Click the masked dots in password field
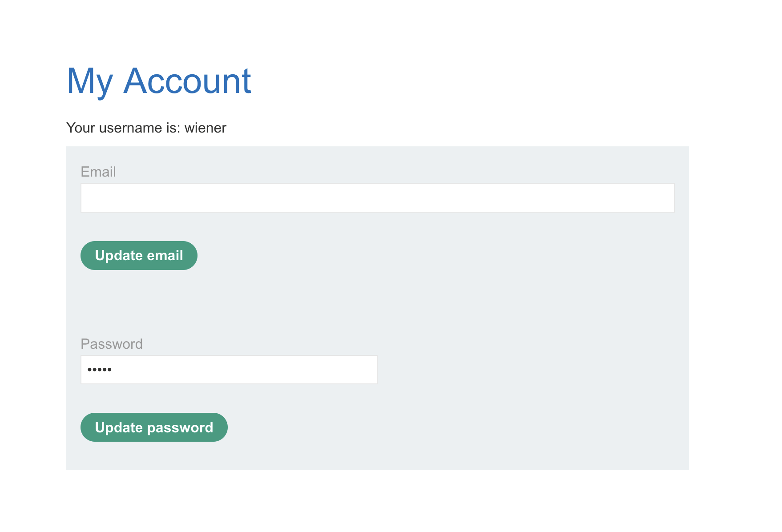 (x=99, y=370)
